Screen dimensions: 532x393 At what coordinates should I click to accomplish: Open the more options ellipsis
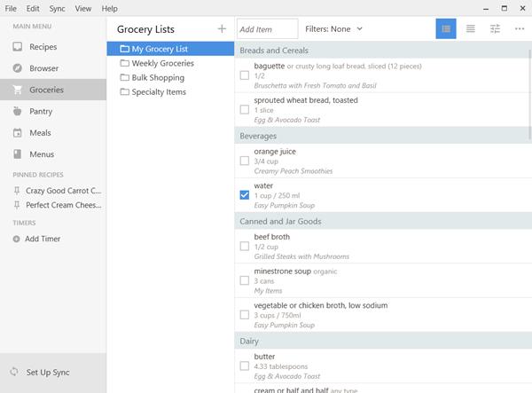[520, 29]
